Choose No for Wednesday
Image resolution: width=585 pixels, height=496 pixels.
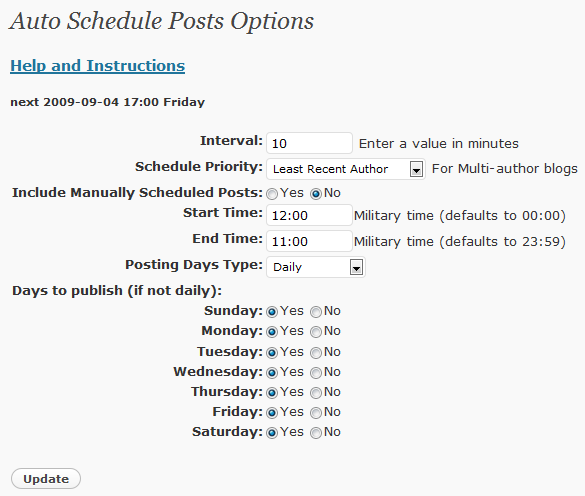(x=316, y=372)
